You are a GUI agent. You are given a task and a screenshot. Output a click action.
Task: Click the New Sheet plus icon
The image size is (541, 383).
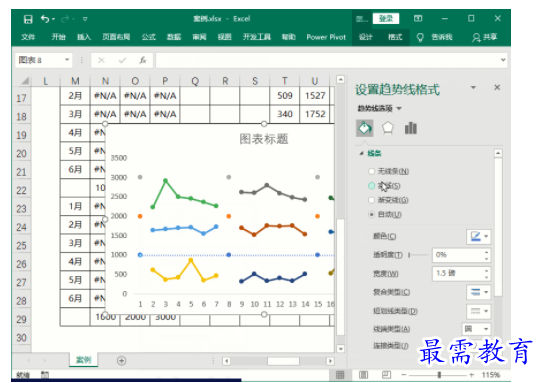pyautogui.click(x=121, y=361)
